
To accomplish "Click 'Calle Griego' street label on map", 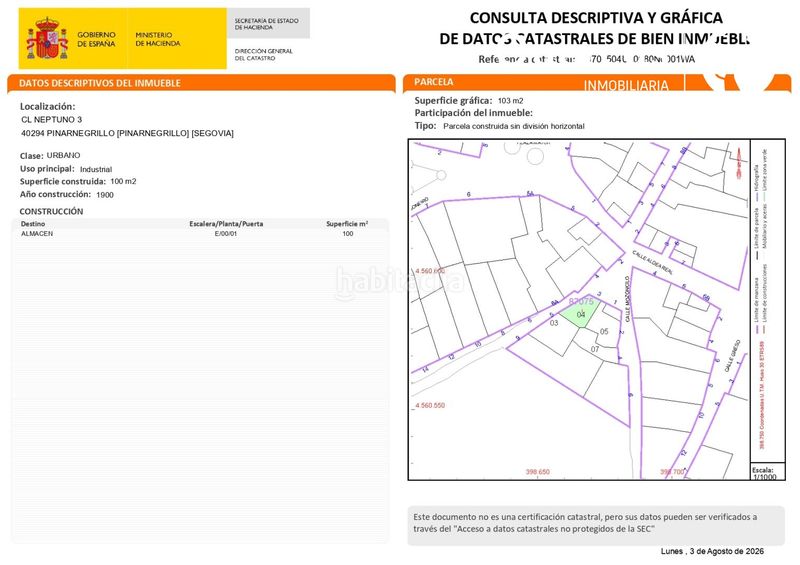I will [731, 355].
